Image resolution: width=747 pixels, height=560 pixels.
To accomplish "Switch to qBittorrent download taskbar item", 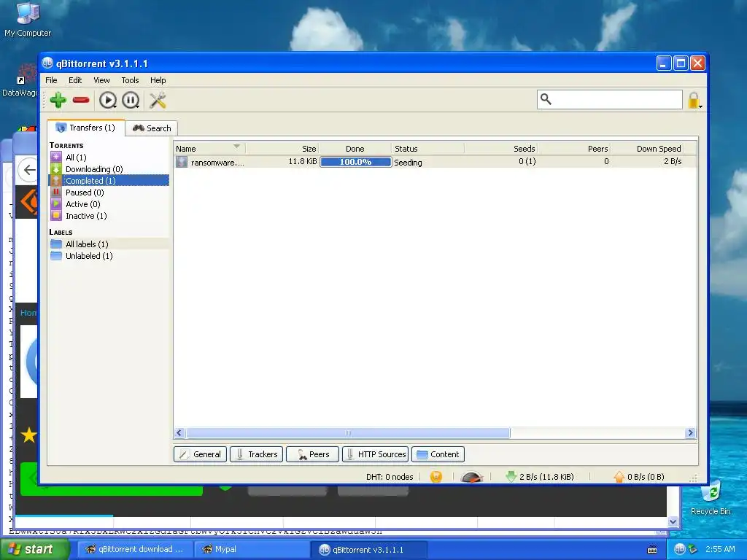I will coord(134,549).
